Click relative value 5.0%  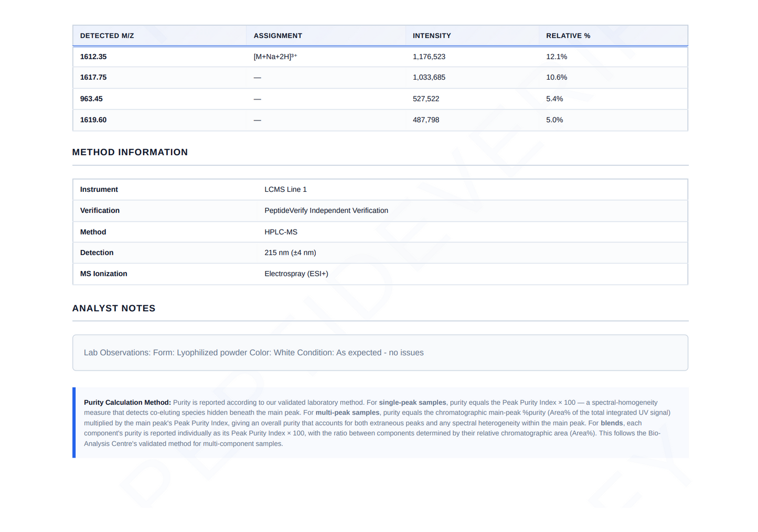(x=554, y=120)
